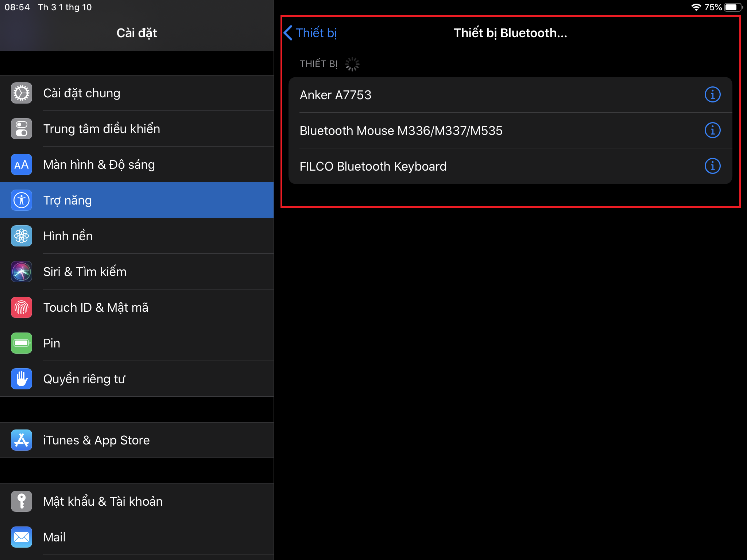Tap the Cài đặt sidebar title
747x560 pixels.
click(x=137, y=33)
